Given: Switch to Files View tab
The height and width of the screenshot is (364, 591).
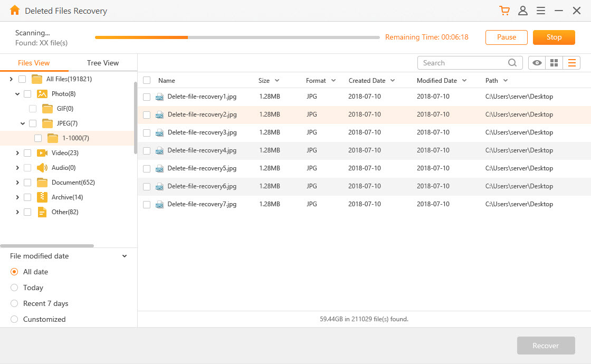Looking at the screenshot, I should 34,63.
